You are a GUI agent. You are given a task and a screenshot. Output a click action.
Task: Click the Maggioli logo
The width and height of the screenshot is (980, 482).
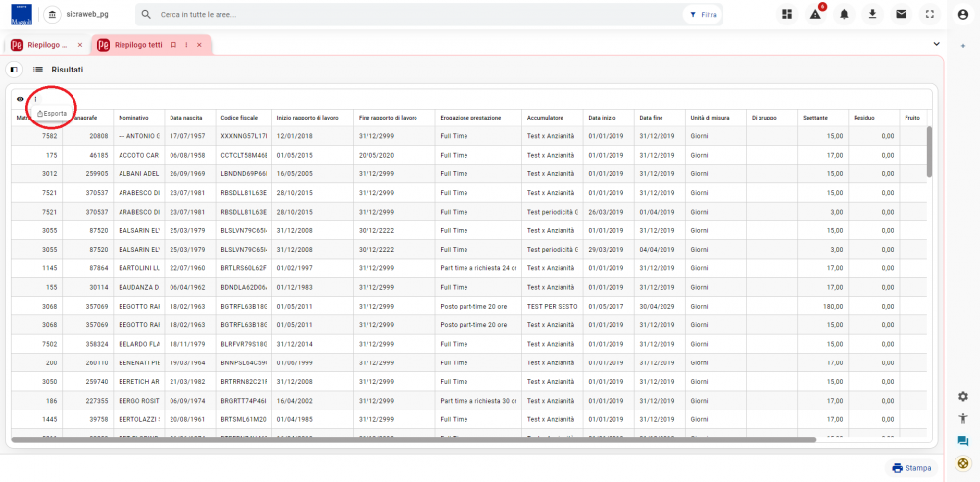point(22,15)
